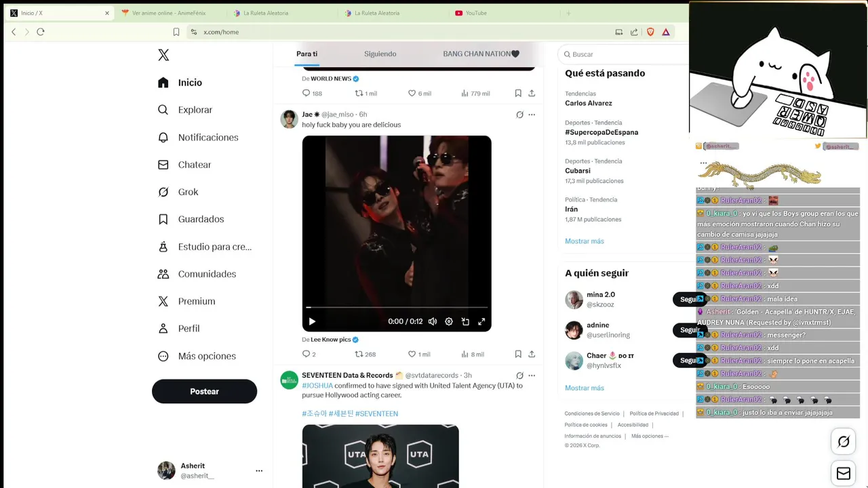Bookmark the WORLD NEWS post
The height and width of the screenshot is (488, 868).
coord(518,93)
